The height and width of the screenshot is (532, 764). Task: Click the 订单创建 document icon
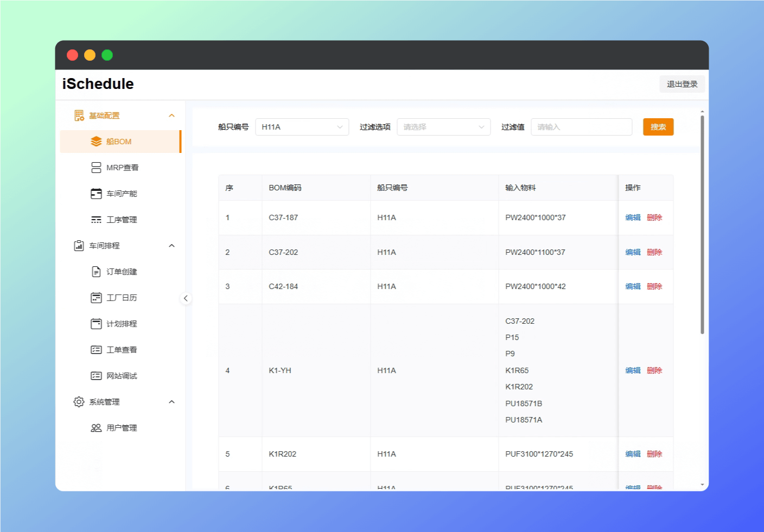[x=96, y=272]
